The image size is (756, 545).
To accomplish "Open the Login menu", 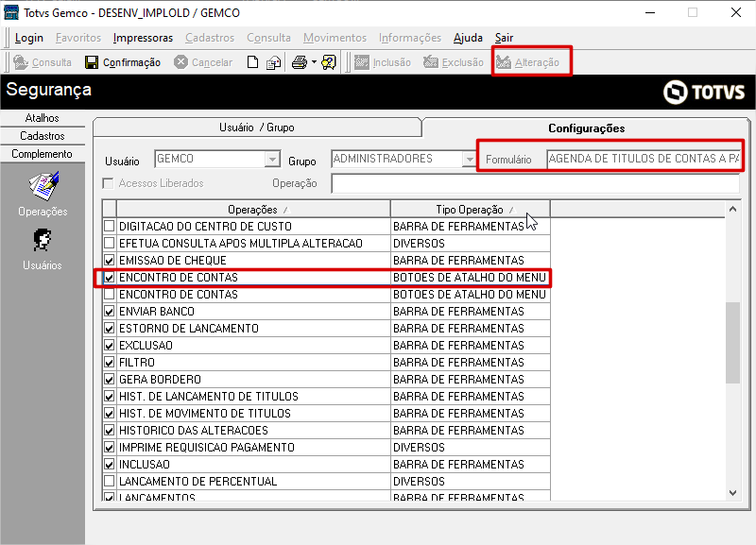I will click(29, 38).
